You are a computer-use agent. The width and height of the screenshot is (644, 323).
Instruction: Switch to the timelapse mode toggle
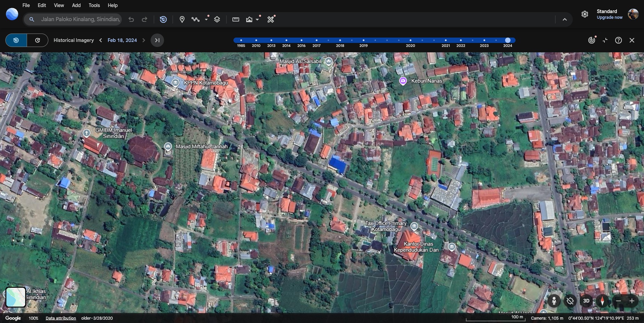tap(38, 40)
